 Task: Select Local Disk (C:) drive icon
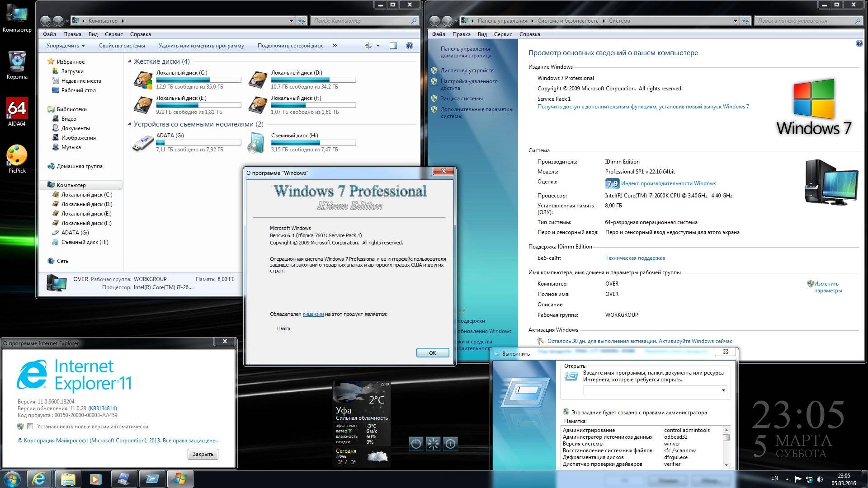click(143, 80)
